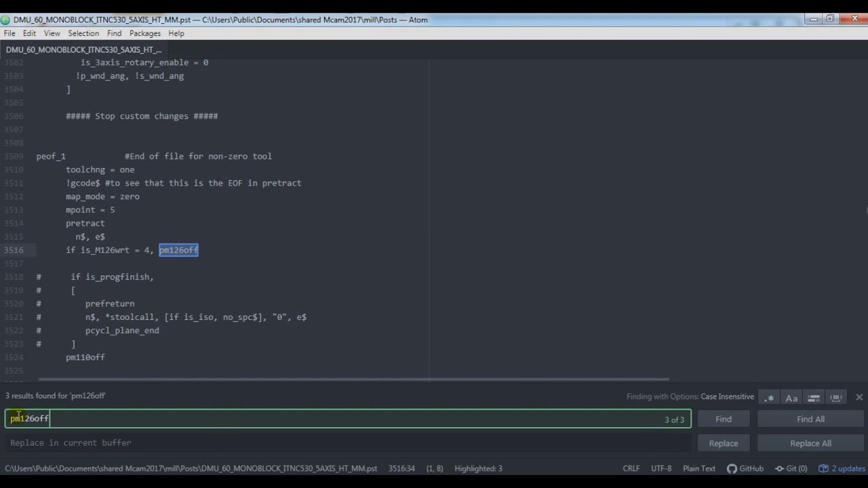Open the Packages menu

tap(145, 33)
